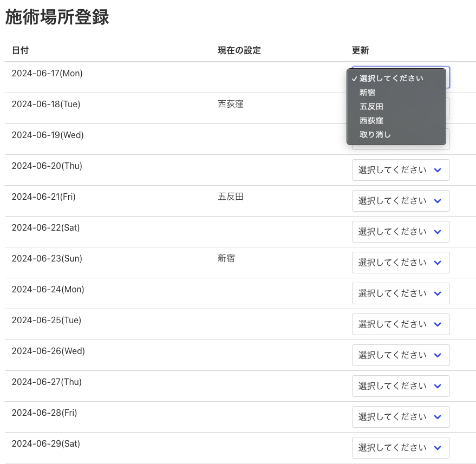Screen dimensions: 476x464
Task: Click the chevron arrow for 2024-06-26(Wed)
Action: click(x=438, y=355)
